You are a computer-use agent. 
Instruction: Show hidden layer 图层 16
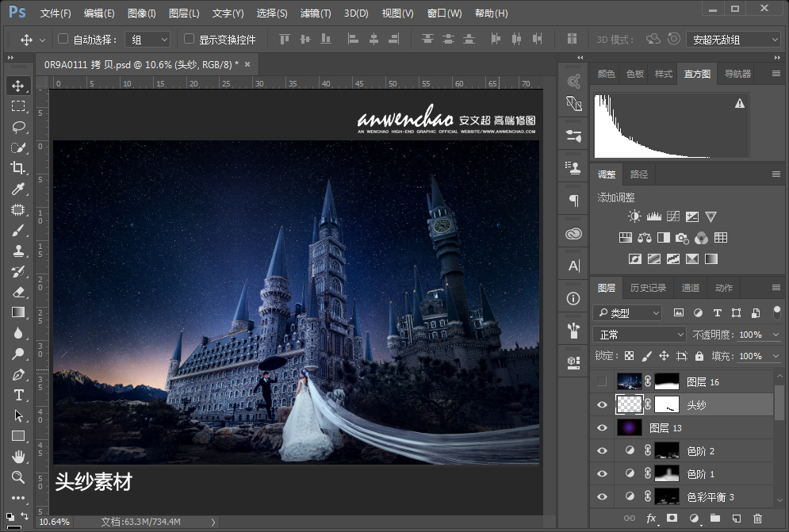pos(602,381)
